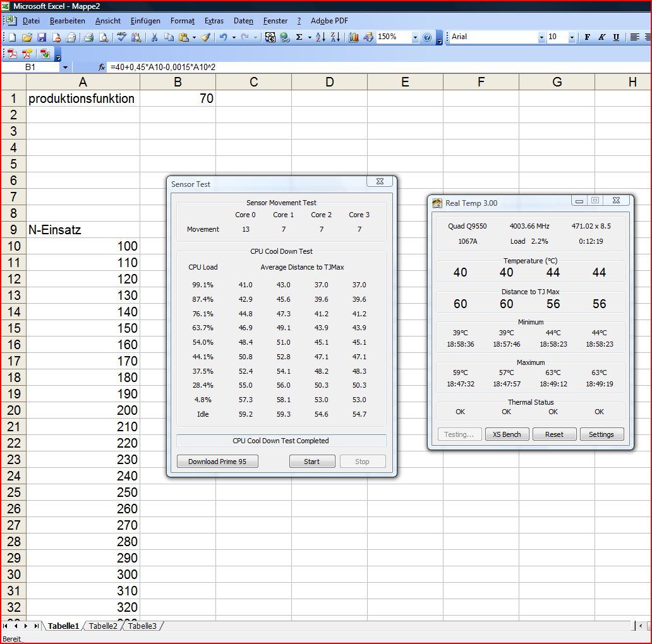Open a file with the folder icon
The width and height of the screenshot is (652, 644).
(x=27, y=37)
